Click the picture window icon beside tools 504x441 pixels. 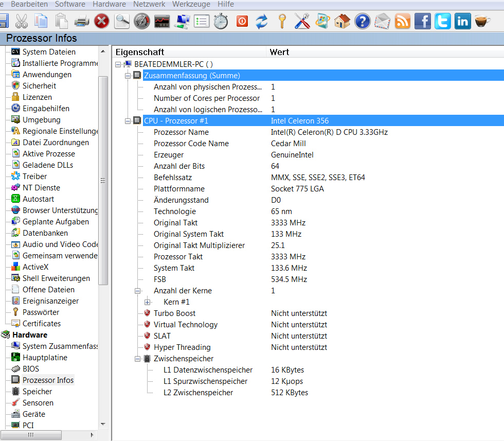(x=322, y=21)
